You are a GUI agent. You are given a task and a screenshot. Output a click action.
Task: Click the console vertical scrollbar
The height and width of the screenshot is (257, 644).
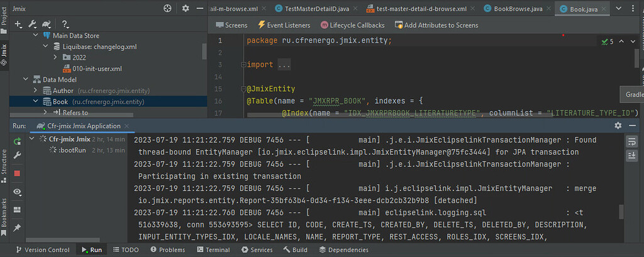(621, 212)
